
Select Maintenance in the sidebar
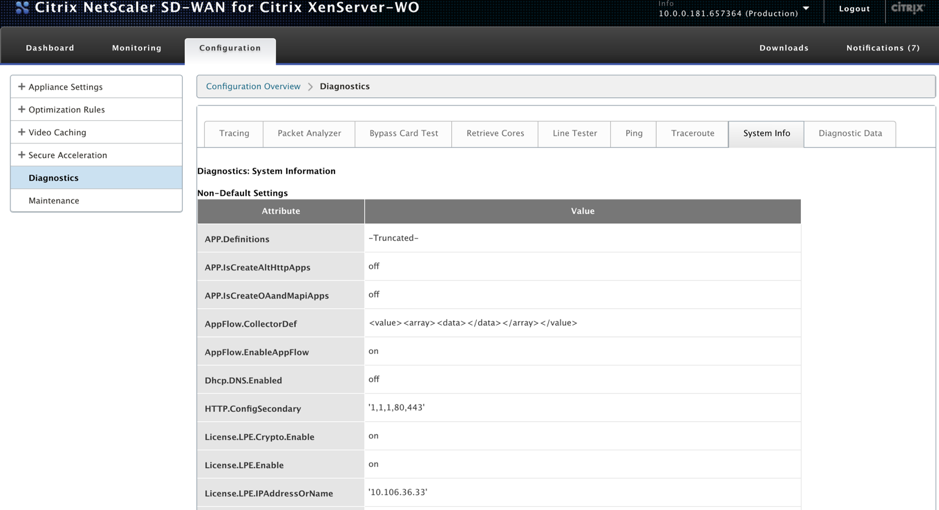pos(96,201)
